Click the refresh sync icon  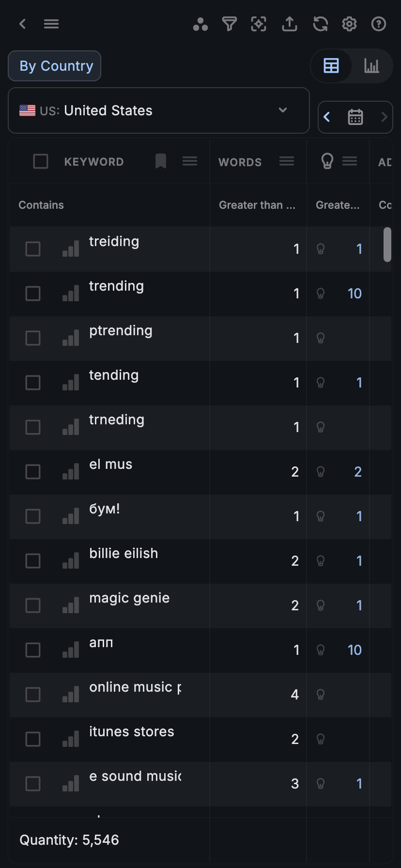(x=320, y=24)
